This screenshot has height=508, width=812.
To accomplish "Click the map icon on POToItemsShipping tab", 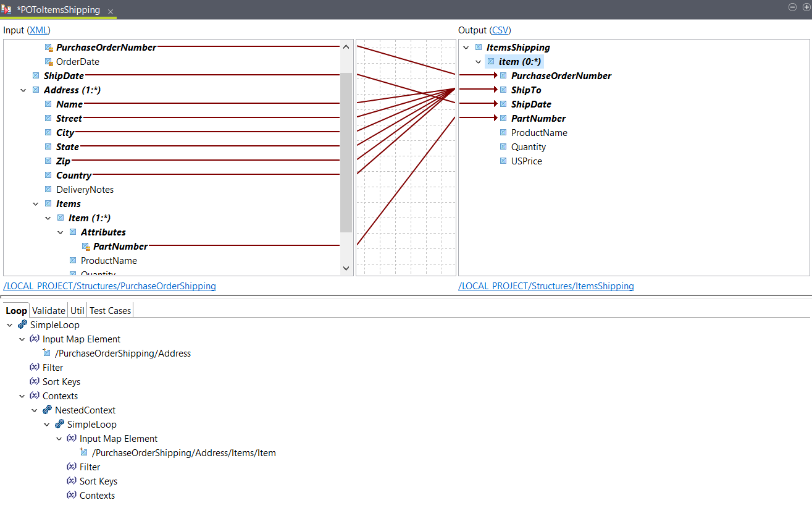I will (x=7, y=10).
